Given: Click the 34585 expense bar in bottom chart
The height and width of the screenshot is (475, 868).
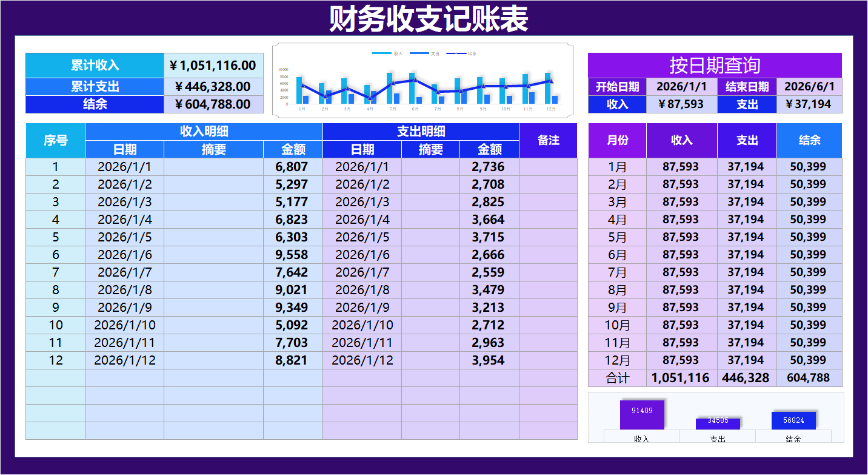Looking at the screenshot, I should 719,421.
